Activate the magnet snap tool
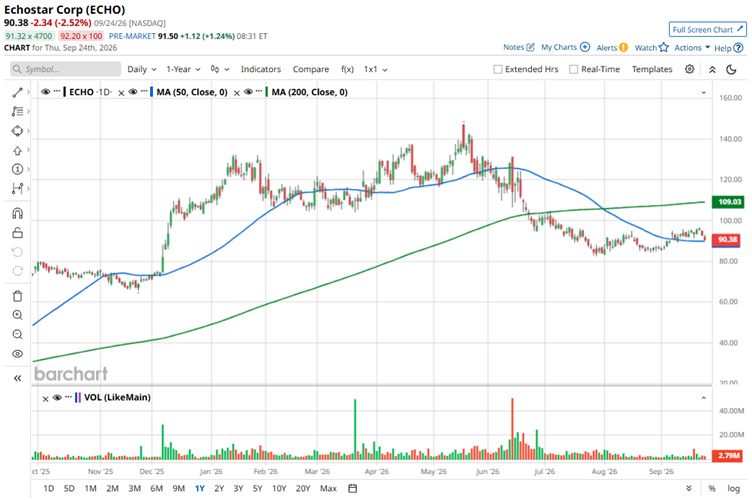 pos(17,213)
